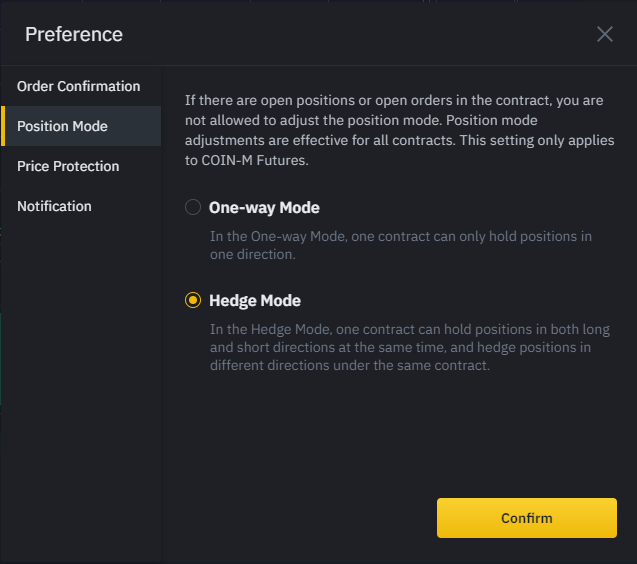637x564 pixels.
Task: Click the bold One-way Mode label
Action: (x=264, y=208)
